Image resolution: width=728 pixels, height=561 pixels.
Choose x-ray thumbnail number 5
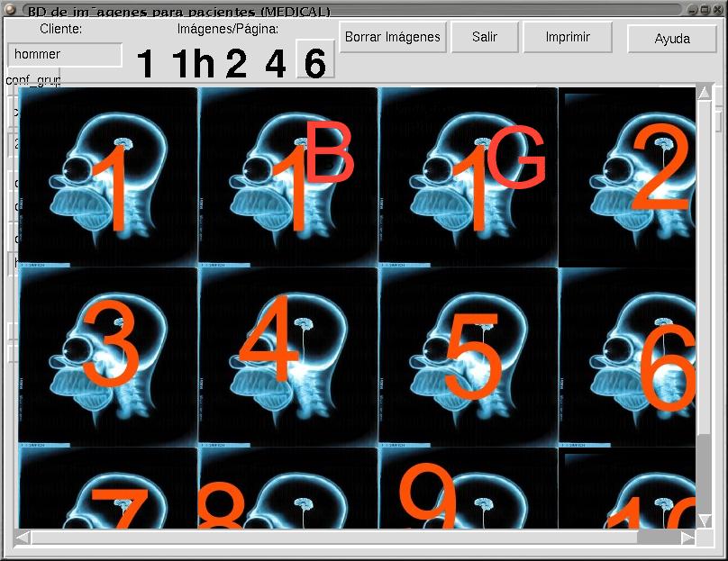(x=468, y=357)
